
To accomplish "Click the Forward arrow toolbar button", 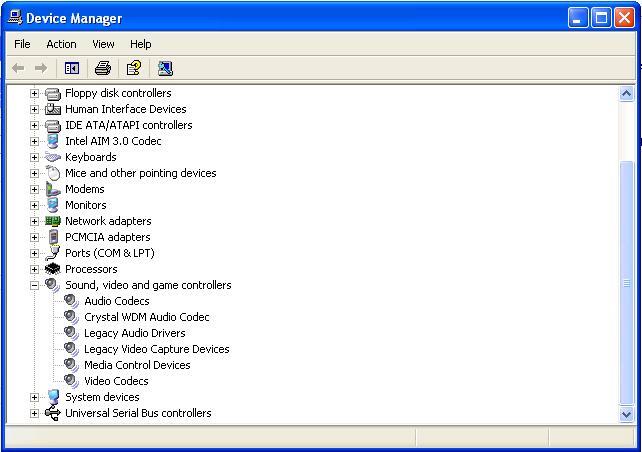I will 41,68.
